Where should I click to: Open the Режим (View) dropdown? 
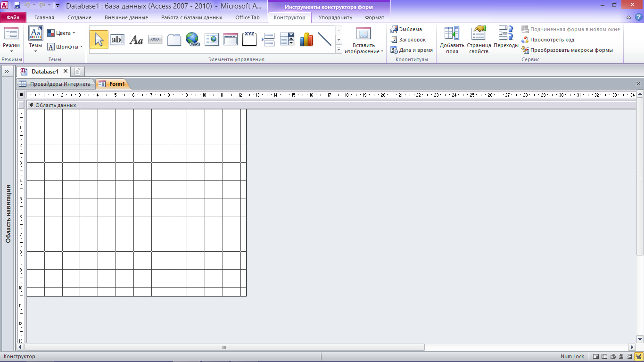click(11, 40)
